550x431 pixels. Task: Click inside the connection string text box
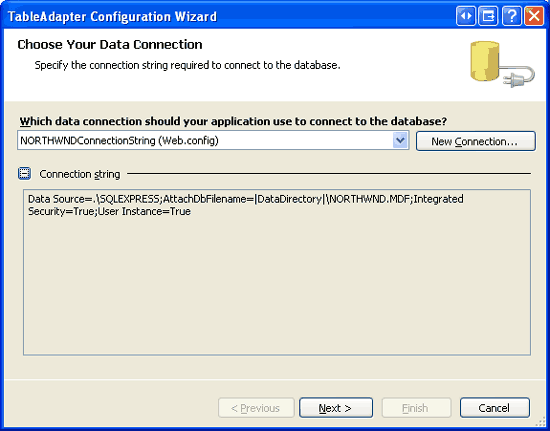(277, 272)
